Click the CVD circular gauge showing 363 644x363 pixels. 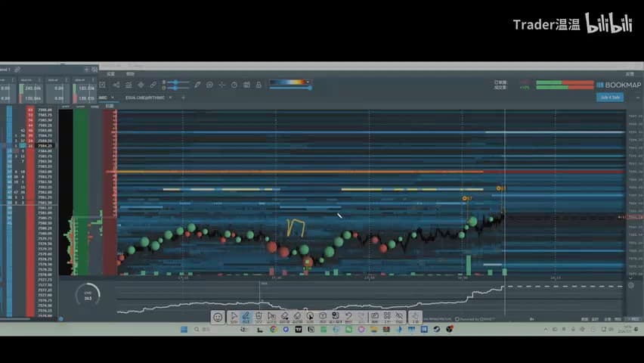tap(88, 295)
